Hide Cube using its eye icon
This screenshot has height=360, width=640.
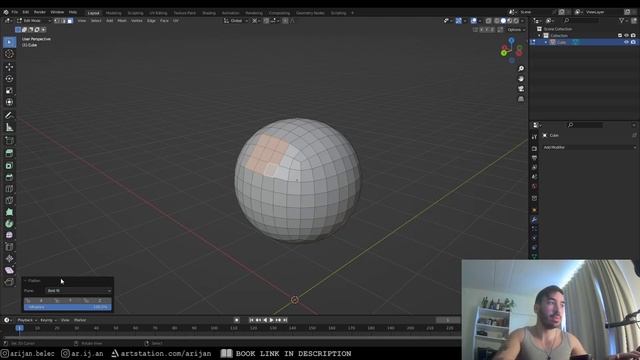(x=626, y=42)
